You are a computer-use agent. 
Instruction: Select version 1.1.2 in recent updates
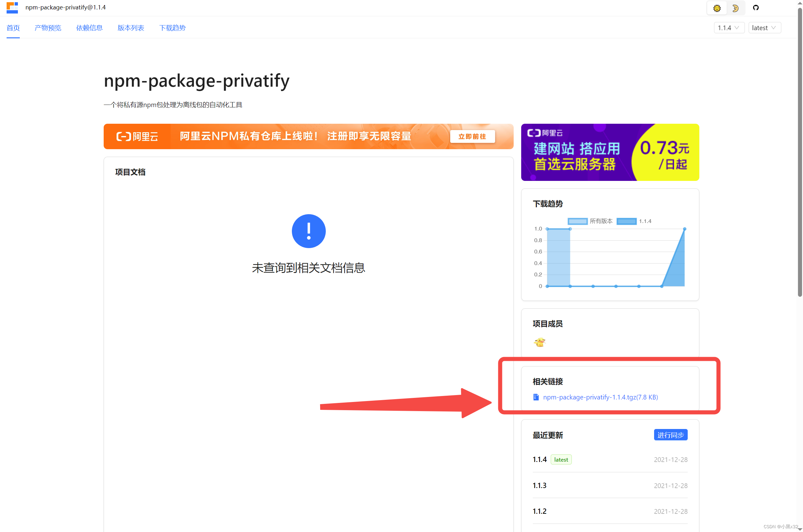pos(540,511)
